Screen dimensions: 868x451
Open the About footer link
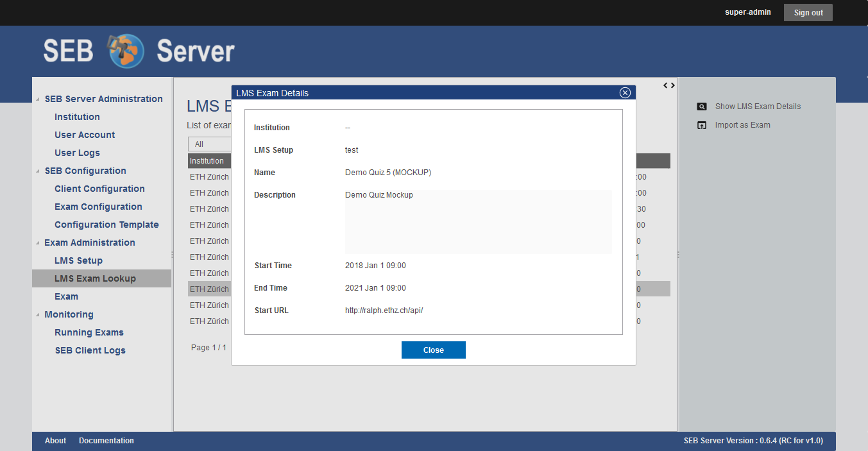point(55,441)
